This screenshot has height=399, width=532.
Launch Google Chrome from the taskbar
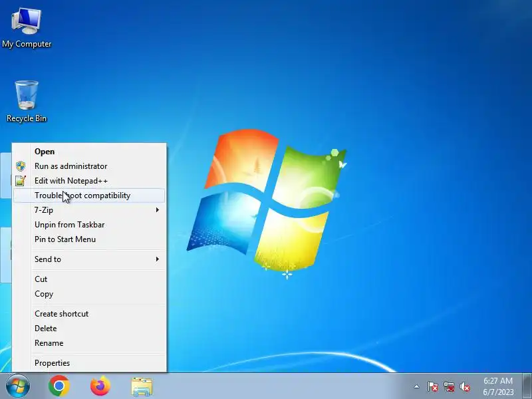click(x=59, y=386)
